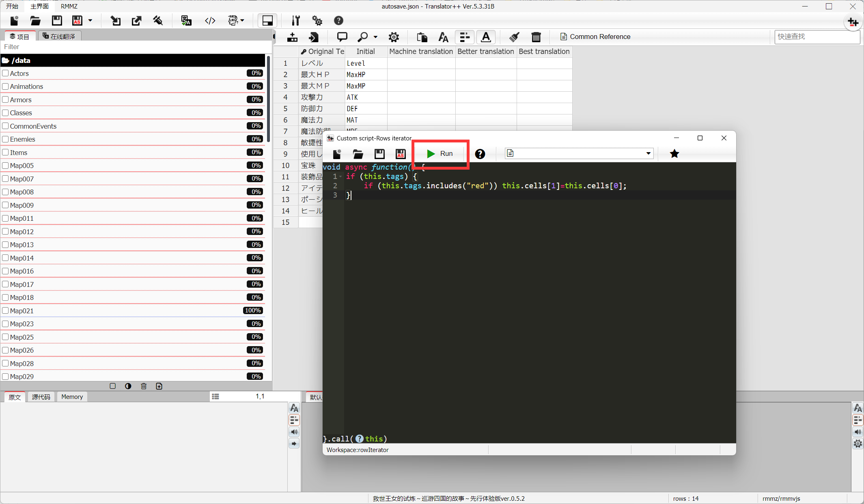The width and height of the screenshot is (864, 504).
Task: Switch to the Memory tab
Action: pyautogui.click(x=72, y=397)
